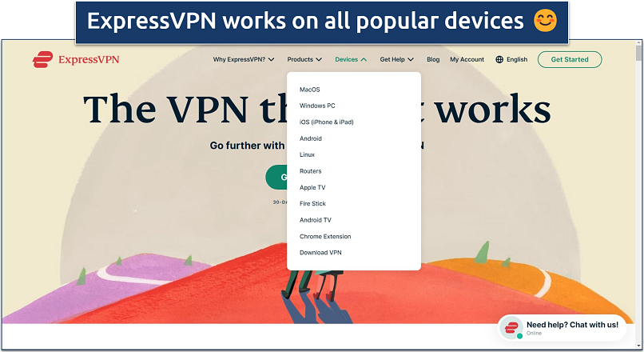The image size is (644, 352).
Task: Click the page's vertical scrollbar
Action: [x=638, y=194]
